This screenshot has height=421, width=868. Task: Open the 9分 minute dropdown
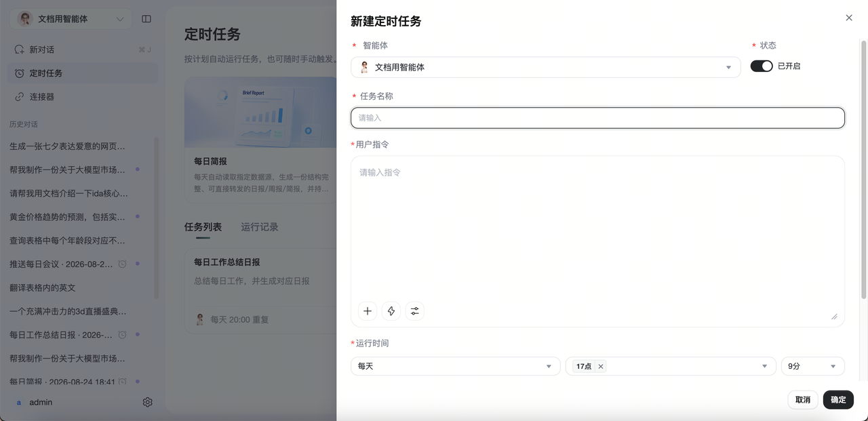point(813,366)
